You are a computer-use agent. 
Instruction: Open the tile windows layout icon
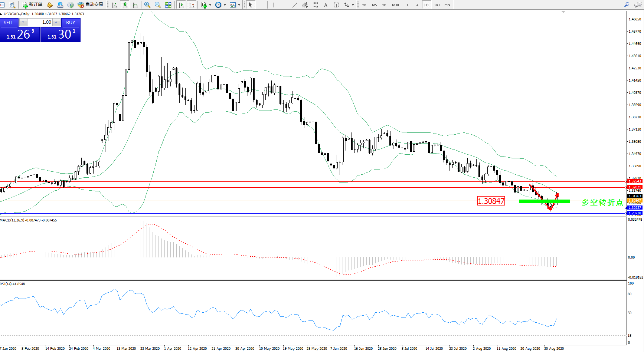point(168,5)
